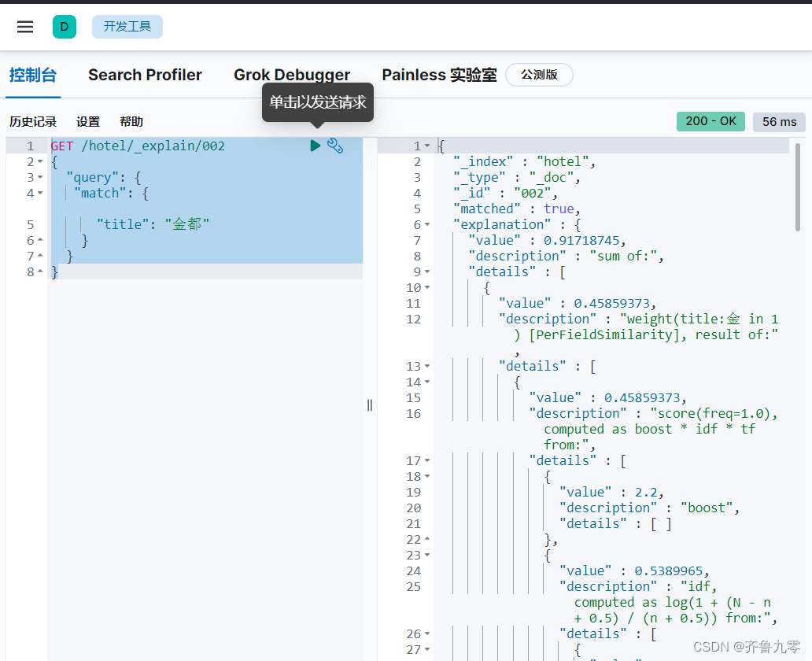Open 历史记录 to view request history

point(33,121)
